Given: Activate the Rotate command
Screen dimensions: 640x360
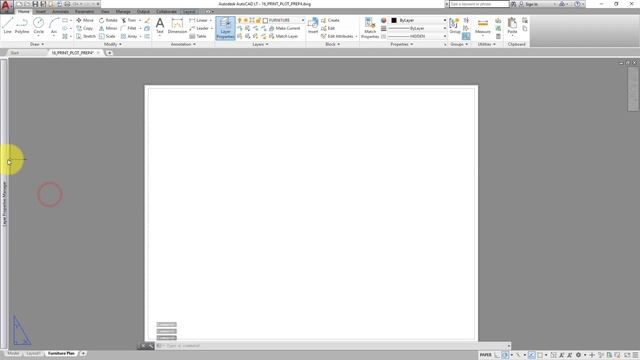Looking at the screenshot, I should pyautogui.click(x=108, y=20).
